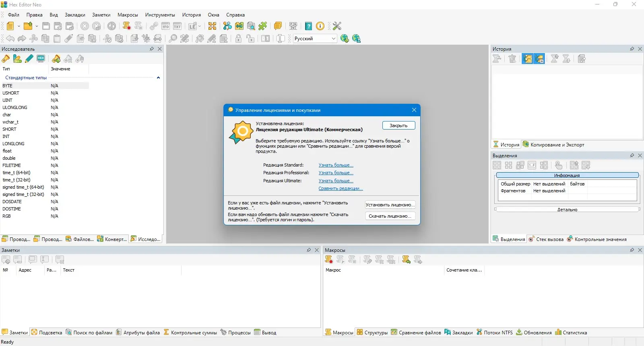Image resolution: width=644 pixels, height=346 pixels.
Task: Open the Сравнить редакции link
Action: [341, 188]
